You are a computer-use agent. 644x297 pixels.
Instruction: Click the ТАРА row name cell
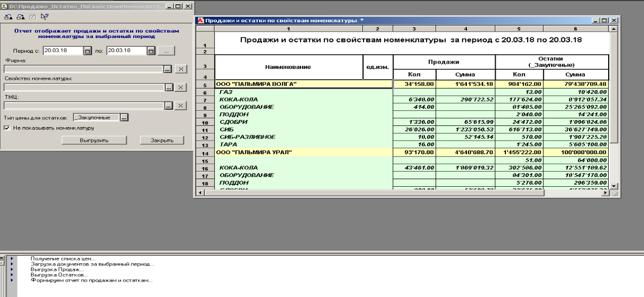(304, 144)
